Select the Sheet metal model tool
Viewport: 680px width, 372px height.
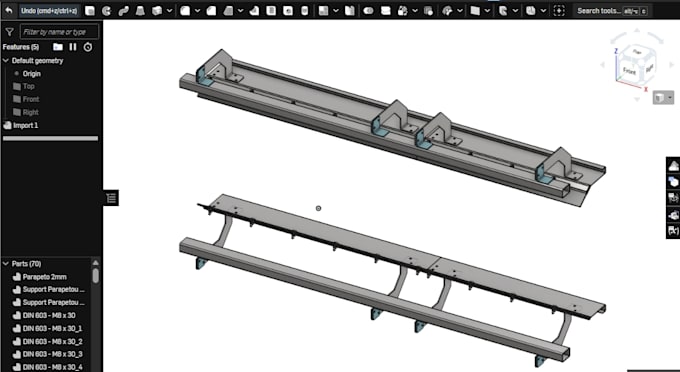[531, 11]
